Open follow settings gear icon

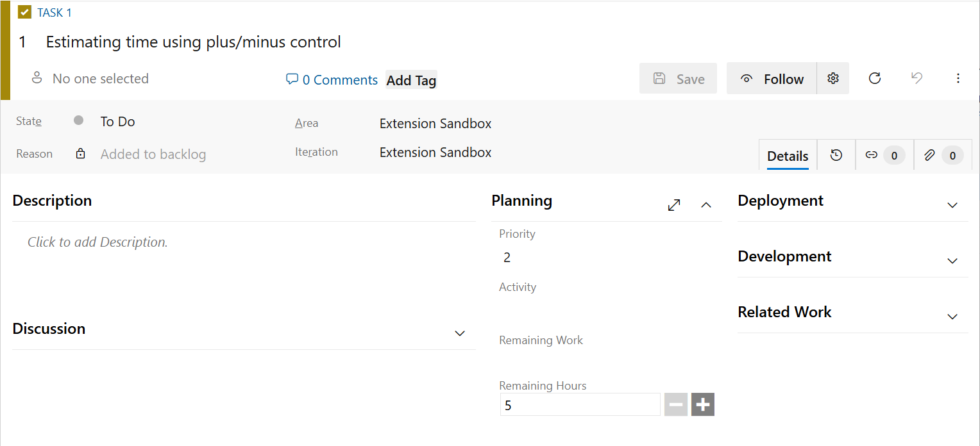833,78
